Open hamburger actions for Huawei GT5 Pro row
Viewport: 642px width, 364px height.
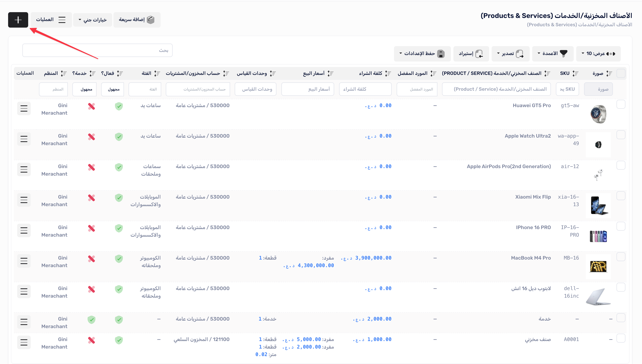pyautogui.click(x=24, y=108)
